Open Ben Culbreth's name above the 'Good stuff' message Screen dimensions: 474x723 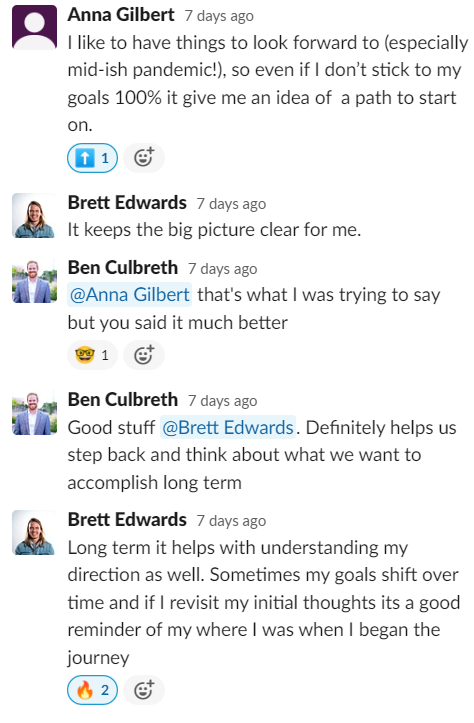tap(123, 400)
